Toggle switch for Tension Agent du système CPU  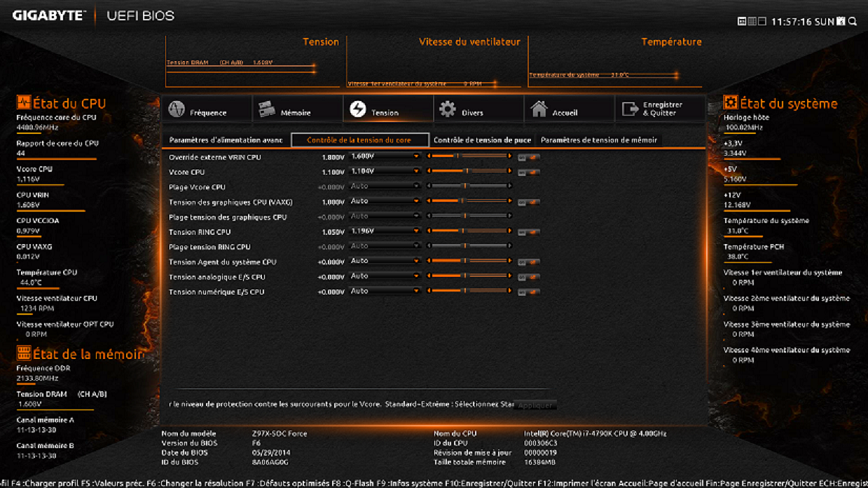529,262
